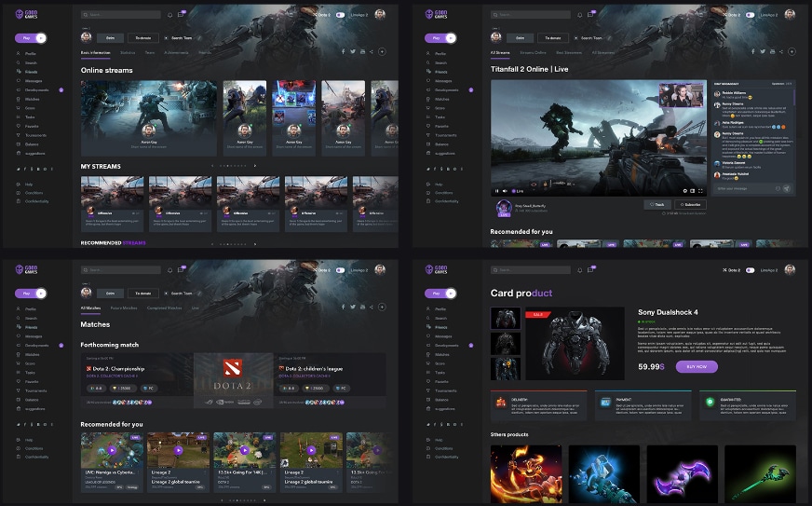Click To donate on Matches screen
The height and width of the screenshot is (506, 812).
click(x=142, y=293)
